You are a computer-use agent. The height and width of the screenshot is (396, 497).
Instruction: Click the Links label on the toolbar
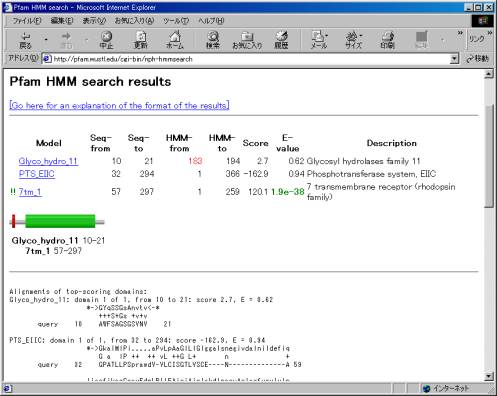477,39
